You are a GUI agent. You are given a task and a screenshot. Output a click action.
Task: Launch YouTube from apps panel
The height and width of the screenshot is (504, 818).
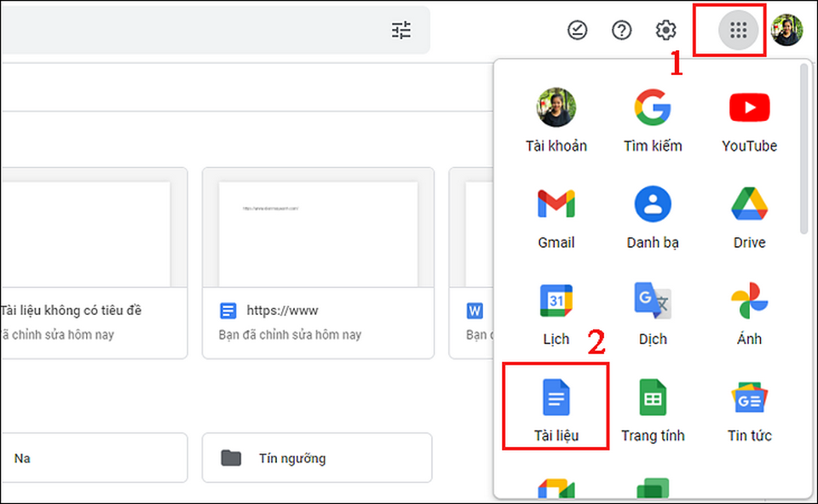point(749,118)
